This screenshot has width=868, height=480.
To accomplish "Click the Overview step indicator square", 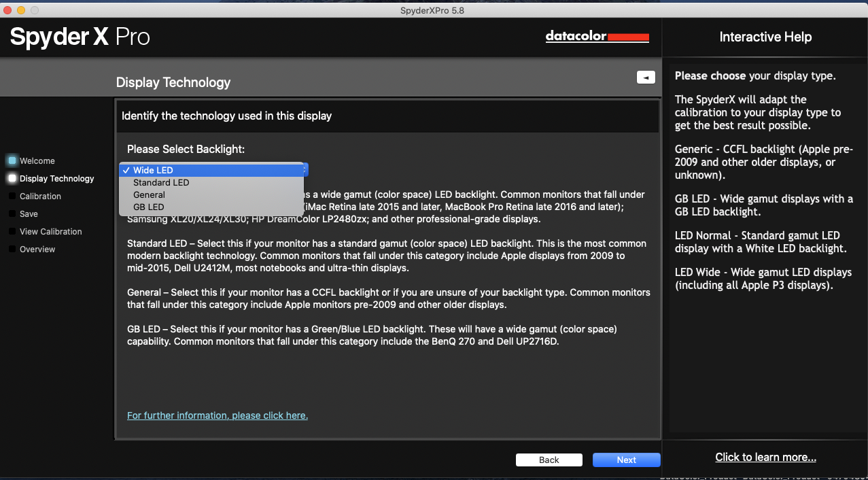I will pos(12,250).
